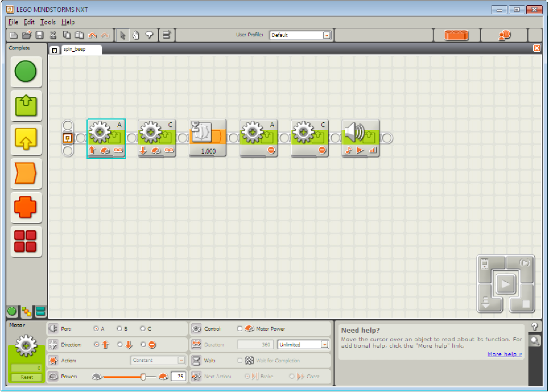Click the greyed Redo arrow icon
The height and width of the screenshot is (392, 549).
pos(105,35)
